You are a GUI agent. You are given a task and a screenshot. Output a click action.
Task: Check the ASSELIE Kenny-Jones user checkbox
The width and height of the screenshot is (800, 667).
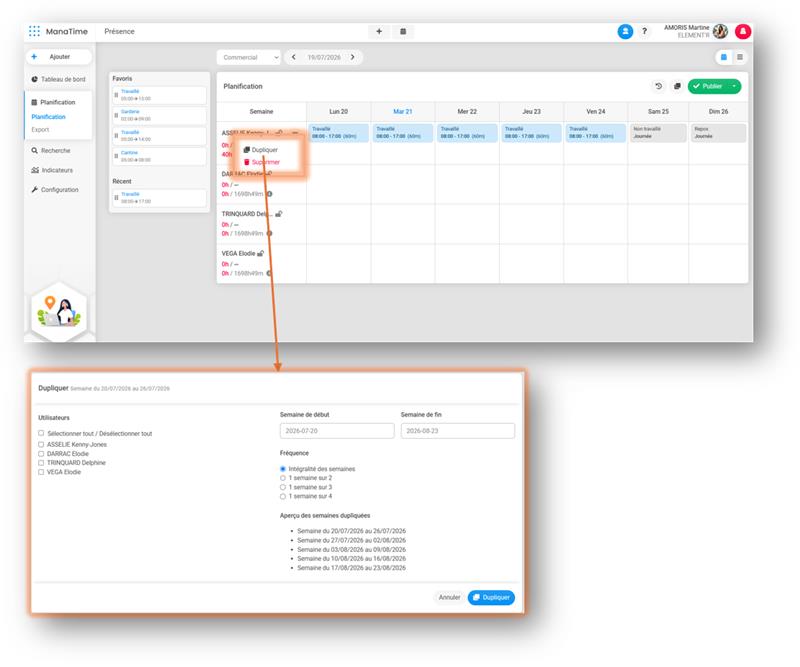(41, 444)
